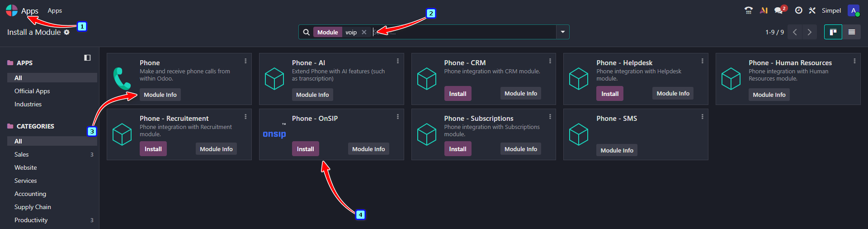Open kebab menu on Phone - Human Resources card
Screen dimensions: 868x229
click(x=854, y=61)
